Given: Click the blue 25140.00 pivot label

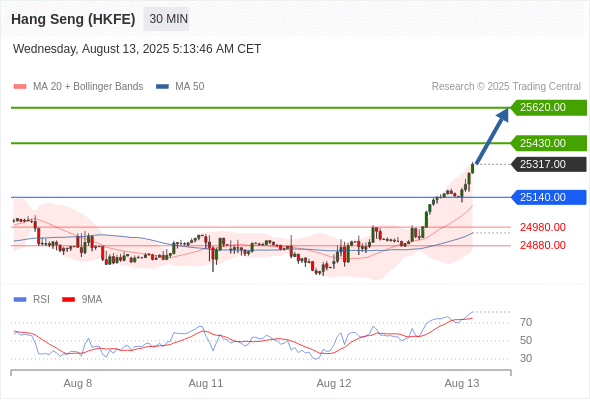Looking at the screenshot, I should (549, 197).
